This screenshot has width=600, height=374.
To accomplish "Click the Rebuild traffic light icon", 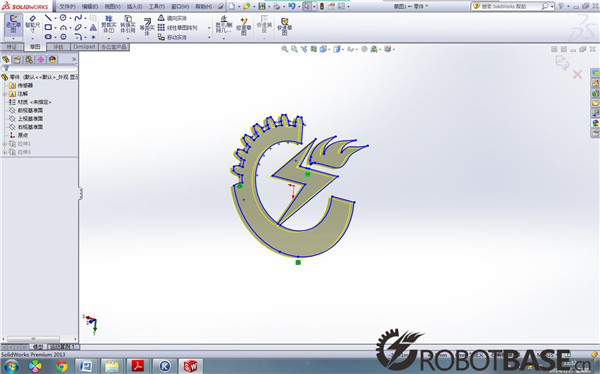I will 322,6.
